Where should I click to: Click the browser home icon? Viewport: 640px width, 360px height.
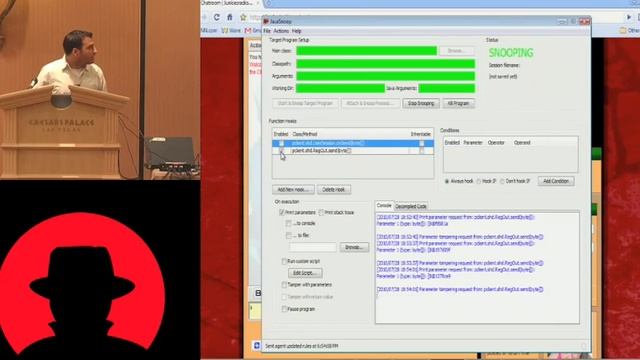point(229,17)
